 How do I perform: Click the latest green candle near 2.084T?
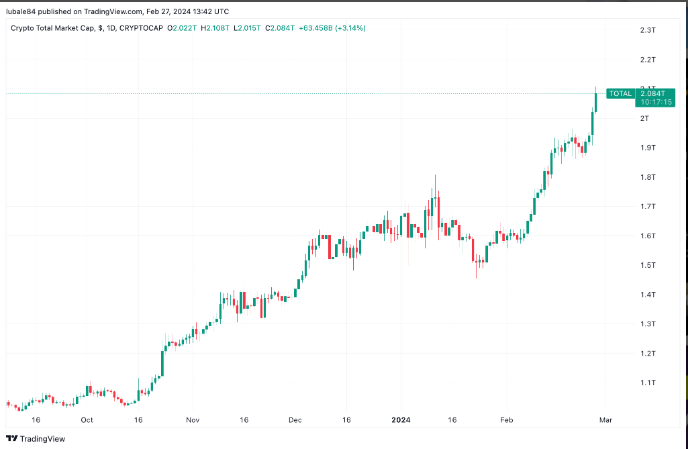596,102
